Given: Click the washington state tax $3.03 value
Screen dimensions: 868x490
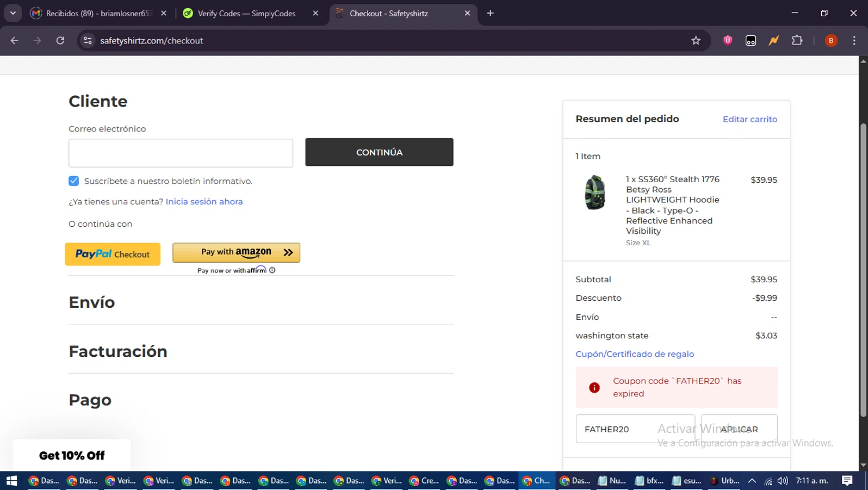Looking at the screenshot, I should pos(766,336).
